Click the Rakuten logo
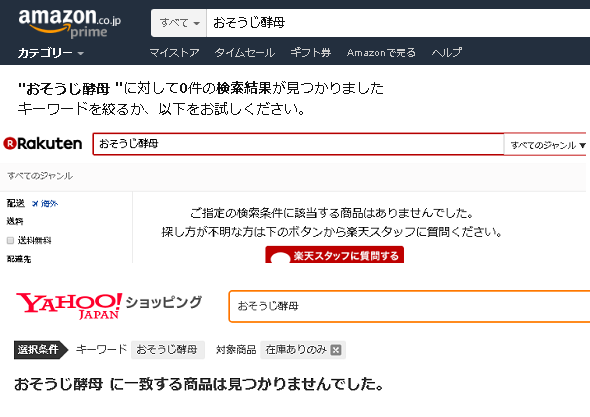 coord(43,143)
